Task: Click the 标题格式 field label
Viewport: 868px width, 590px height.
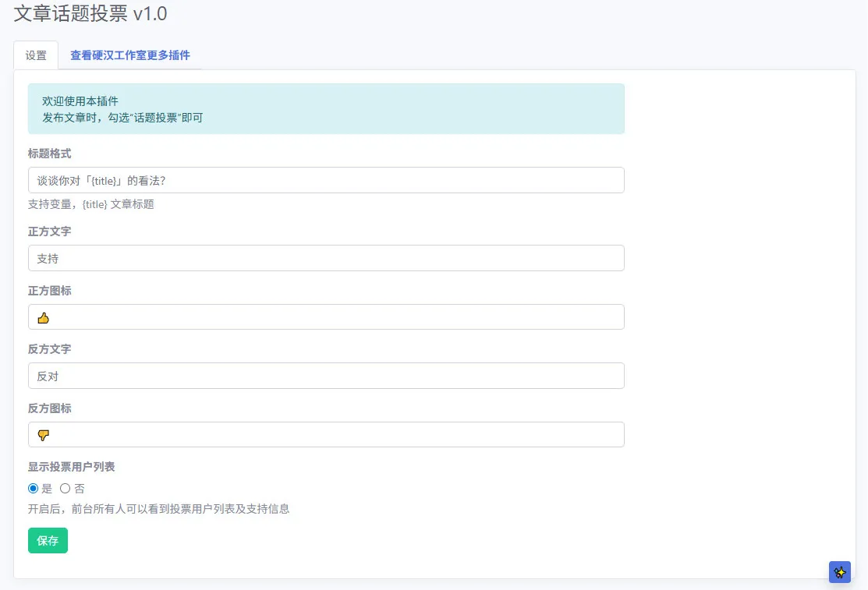Action: (x=50, y=154)
